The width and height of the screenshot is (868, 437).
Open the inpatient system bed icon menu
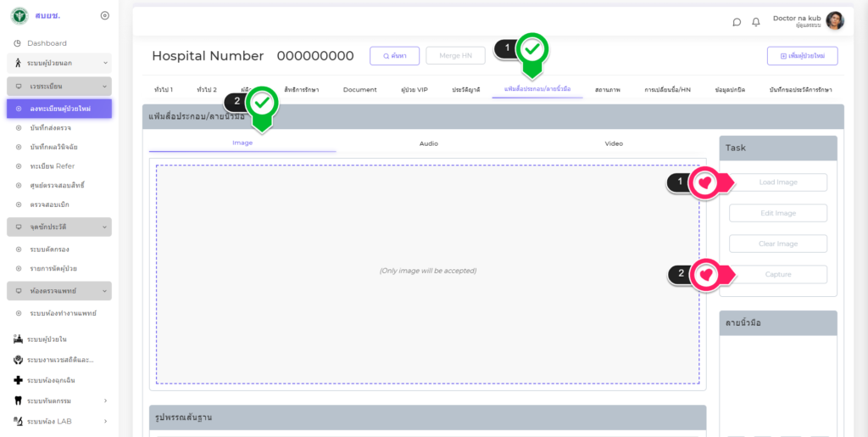tap(18, 339)
